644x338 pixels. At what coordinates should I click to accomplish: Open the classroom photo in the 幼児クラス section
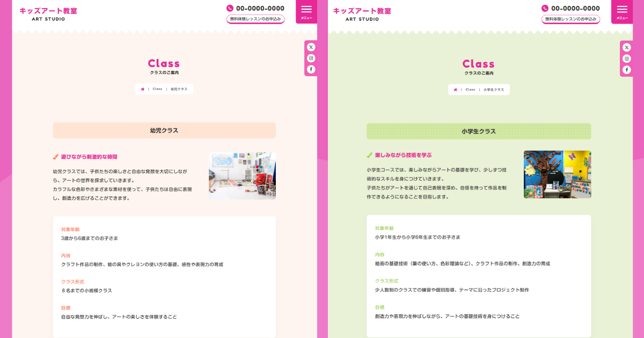(x=242, y=176)
